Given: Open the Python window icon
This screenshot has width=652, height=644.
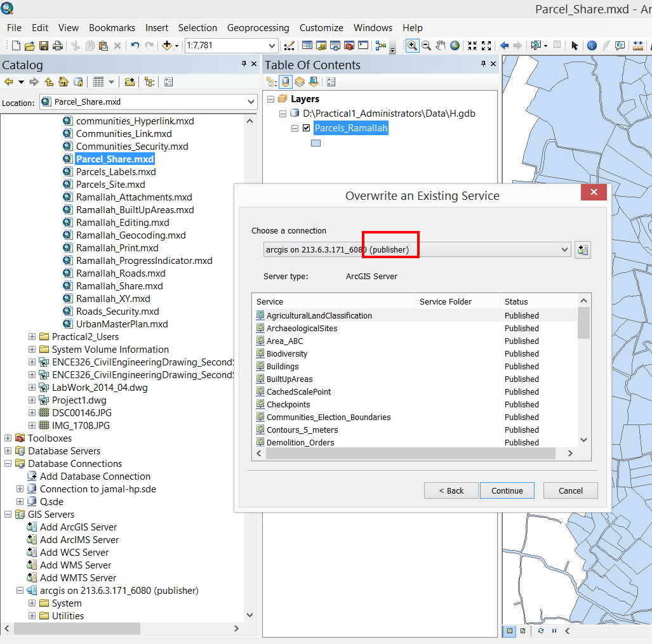Looking at the screenshot, I should (x=363, y=46).
